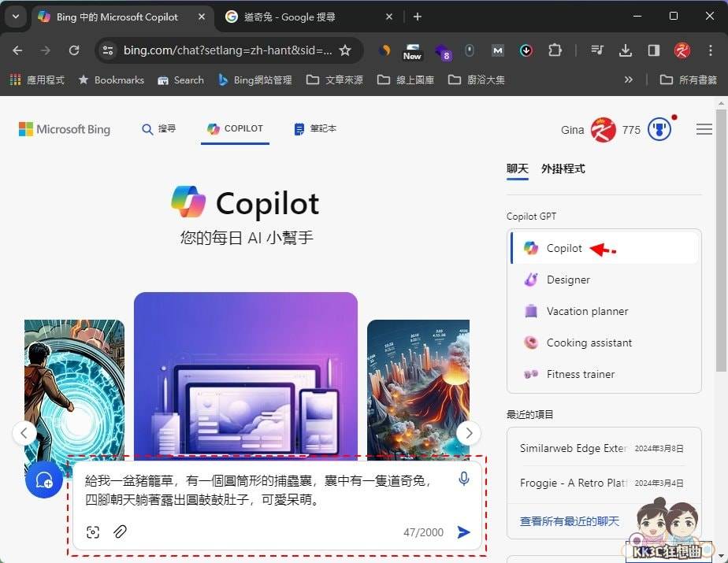Reload the page with refresh icon
The width and height of the screenshot is (728, 563).
point(74,50)
